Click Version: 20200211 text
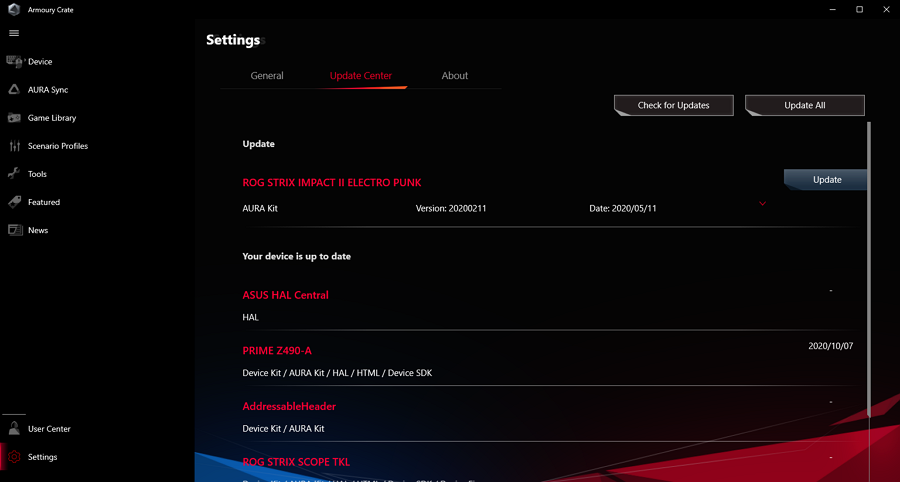Image resolution: width=900 pixels, height=482 pixels. pos(451,209)
